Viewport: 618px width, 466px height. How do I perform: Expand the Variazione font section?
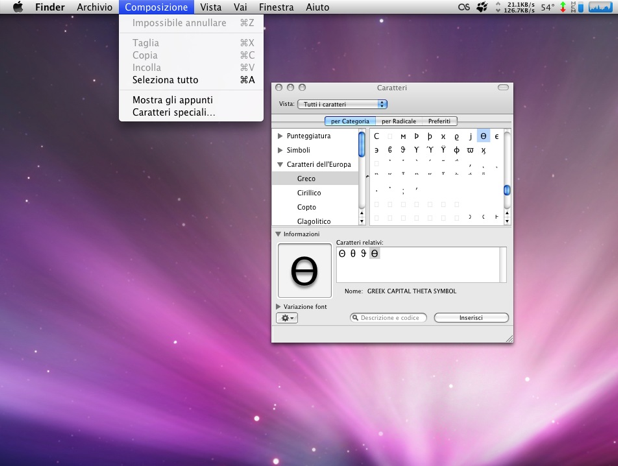click(x=278, y=306)
